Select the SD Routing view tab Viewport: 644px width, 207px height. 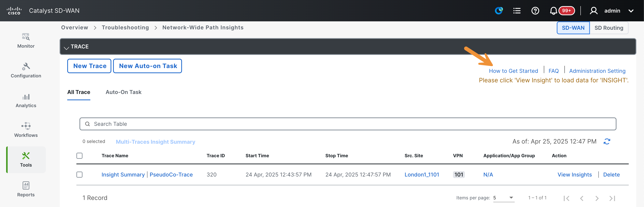point(609,28)
